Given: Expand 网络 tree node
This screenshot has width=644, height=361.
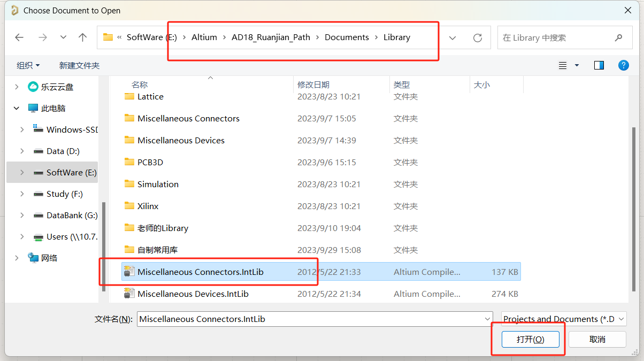Looking at the screenshot, I should pyautogui.click(x=17, y=258).
